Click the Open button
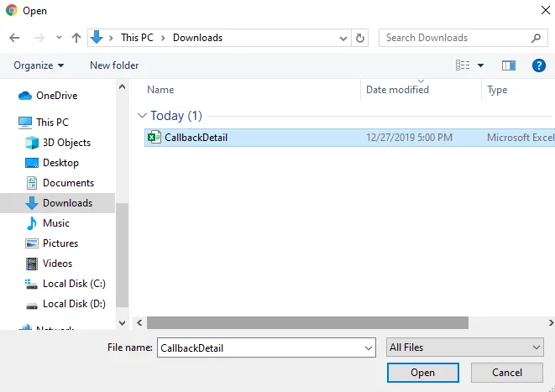 click(423, 373)
